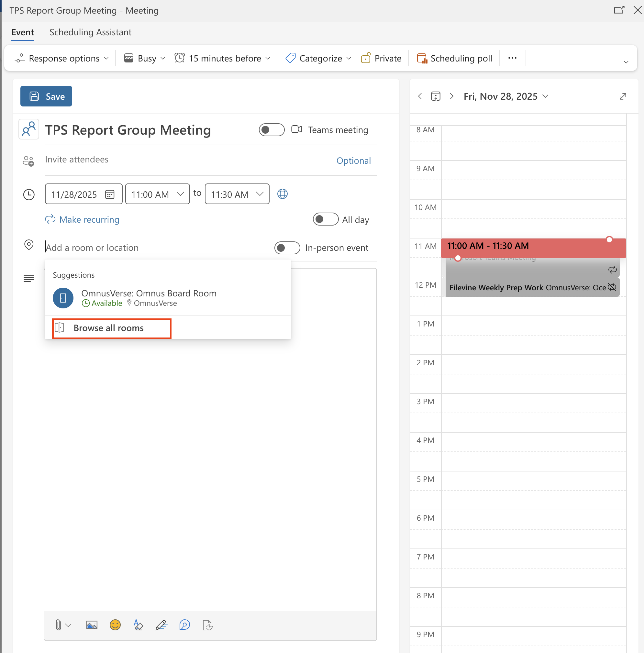Go to today using the calendar icon

(435, 96)
